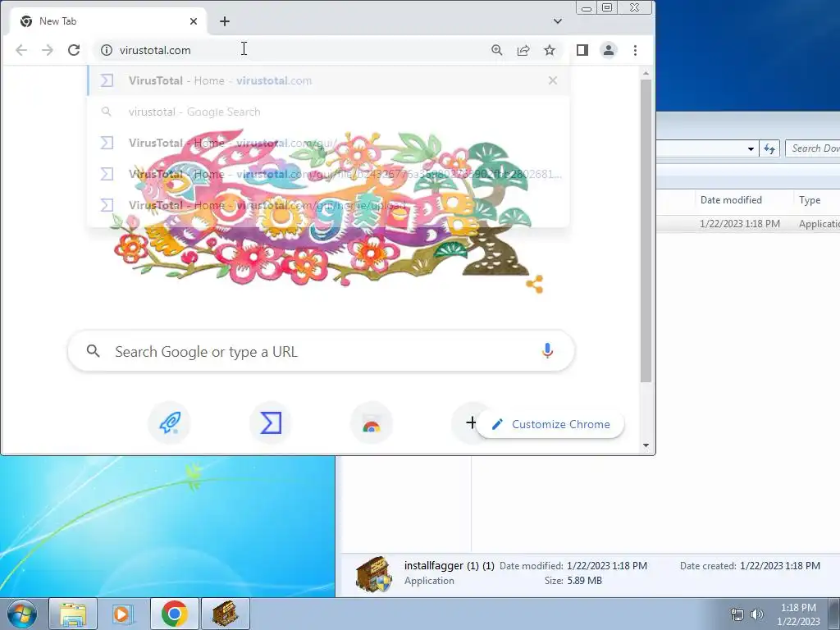Viewport: 840px width, 630px height.
Task: Close the New Tab tab
Action: 194,21
